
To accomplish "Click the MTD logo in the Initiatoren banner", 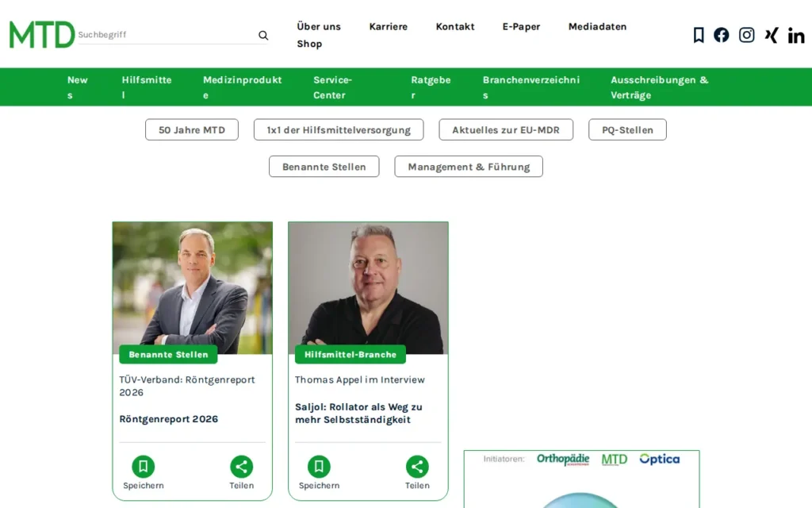I will 615,460.
